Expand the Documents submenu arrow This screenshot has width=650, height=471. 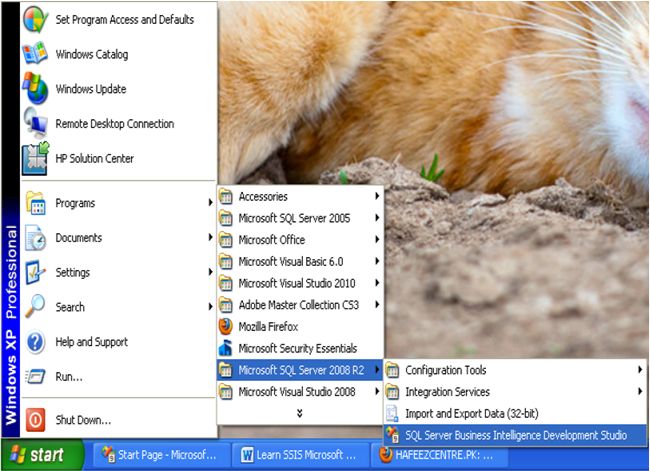click(211, 237)
